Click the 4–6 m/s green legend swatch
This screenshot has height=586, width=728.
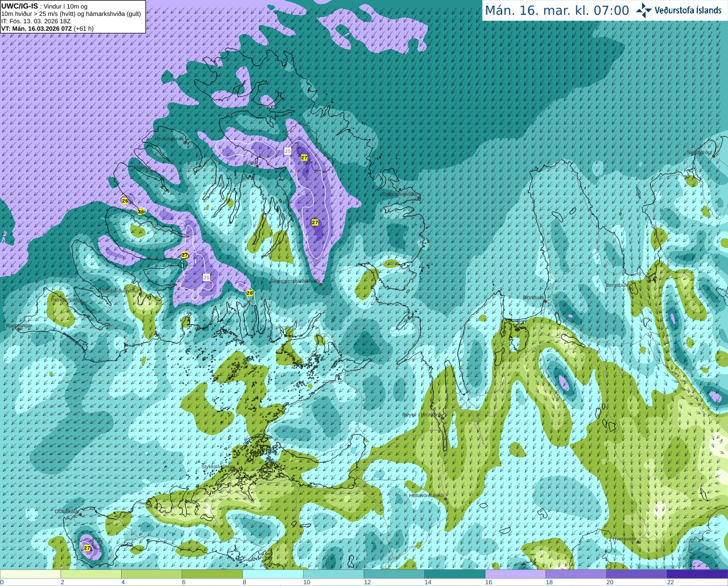[x=152, y=573]
